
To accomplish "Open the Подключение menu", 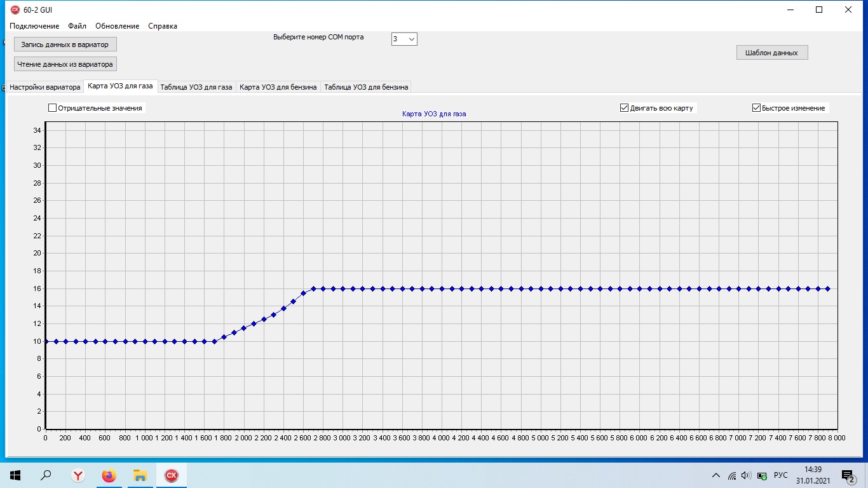I will [34, 26].
